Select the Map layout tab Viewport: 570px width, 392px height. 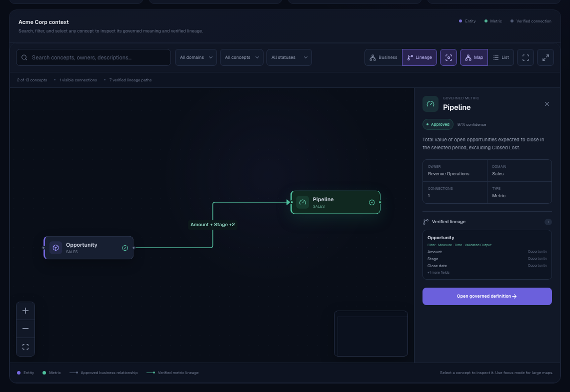click(474, 57)
